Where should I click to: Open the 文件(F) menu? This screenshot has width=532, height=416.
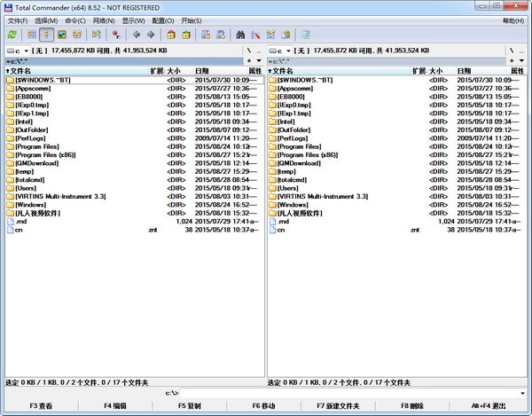pos(18,21)
